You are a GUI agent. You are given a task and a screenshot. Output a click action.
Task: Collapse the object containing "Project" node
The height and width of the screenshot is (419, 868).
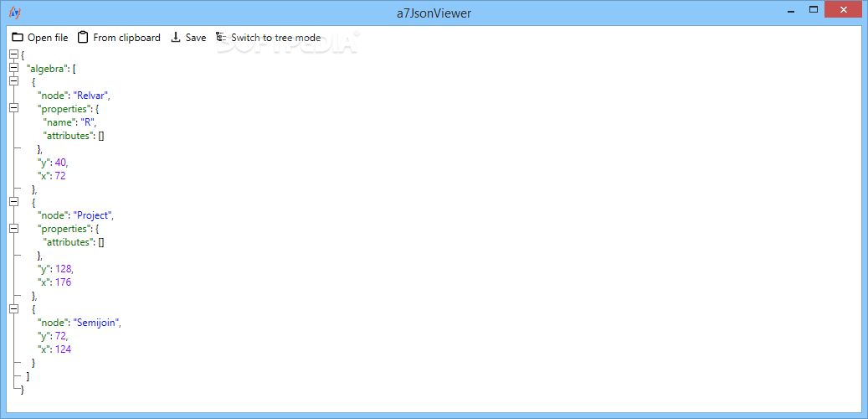click(x=14, y=201)
